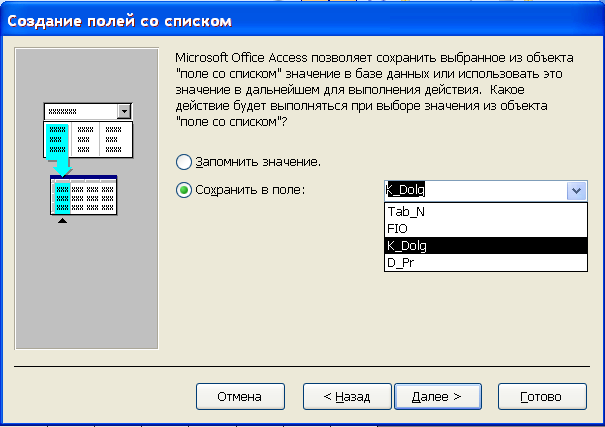Finish the wizard with the Готово button
Screen dimensions: 605x427
(x=542, y=397)
